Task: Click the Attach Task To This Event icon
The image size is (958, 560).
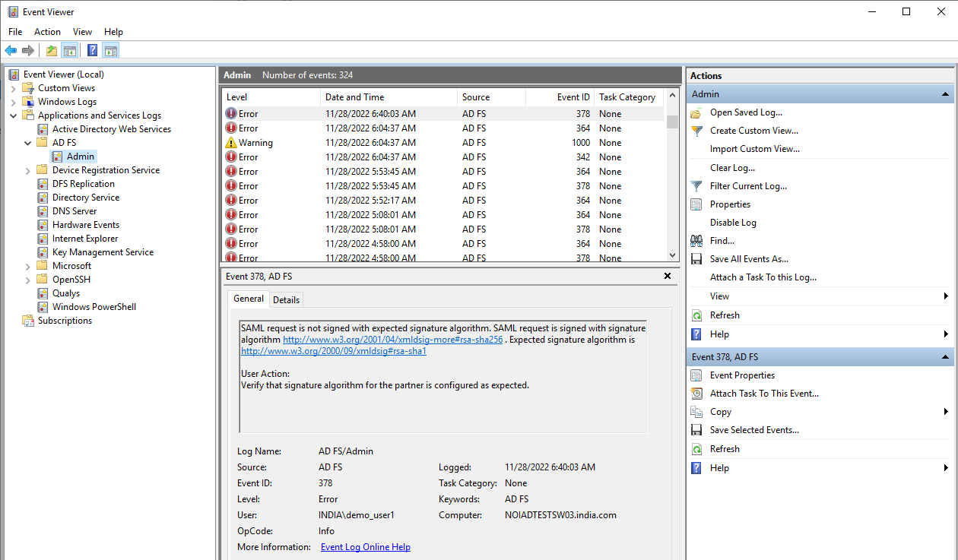Action: (x=696, y=394)
